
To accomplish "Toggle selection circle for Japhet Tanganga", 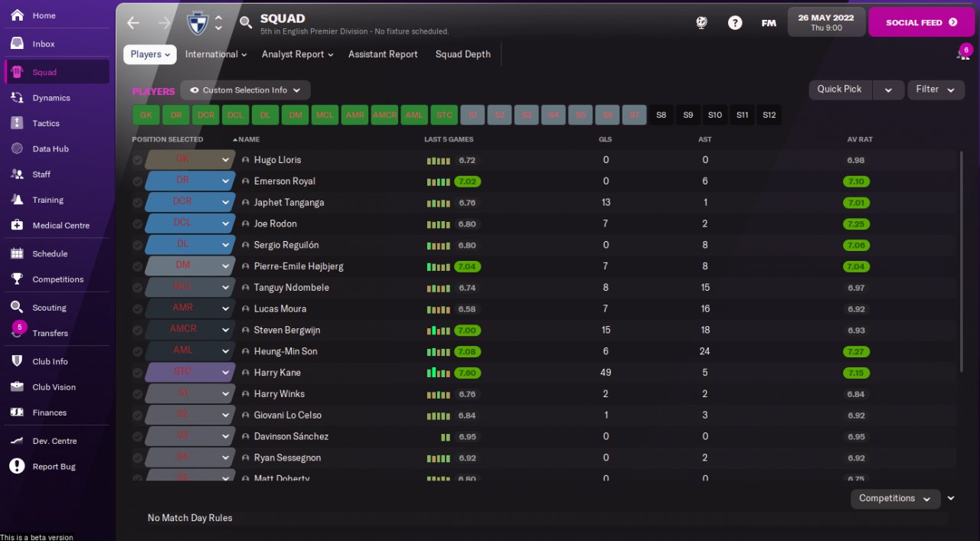I will pos(137,203).
